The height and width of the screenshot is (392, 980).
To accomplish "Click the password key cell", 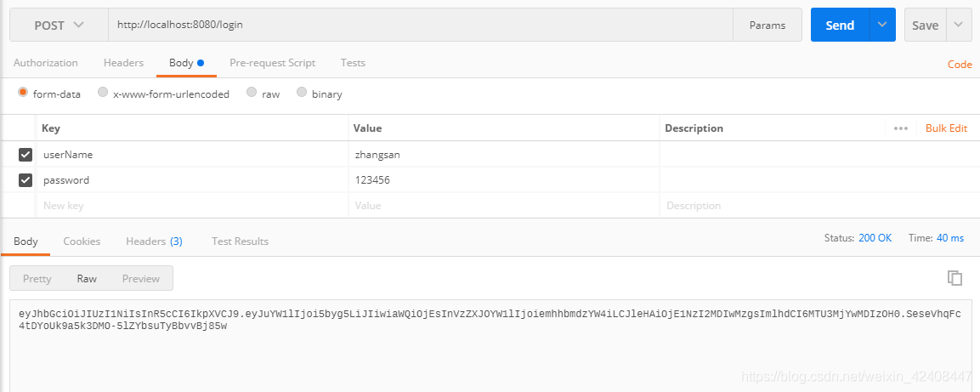I will (x=192, y=180).
